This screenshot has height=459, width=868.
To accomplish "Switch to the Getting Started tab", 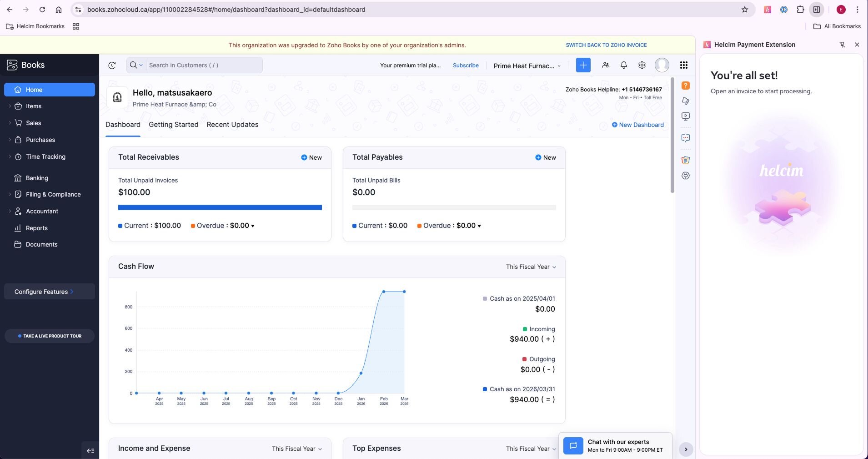I will tap(173, 125).
